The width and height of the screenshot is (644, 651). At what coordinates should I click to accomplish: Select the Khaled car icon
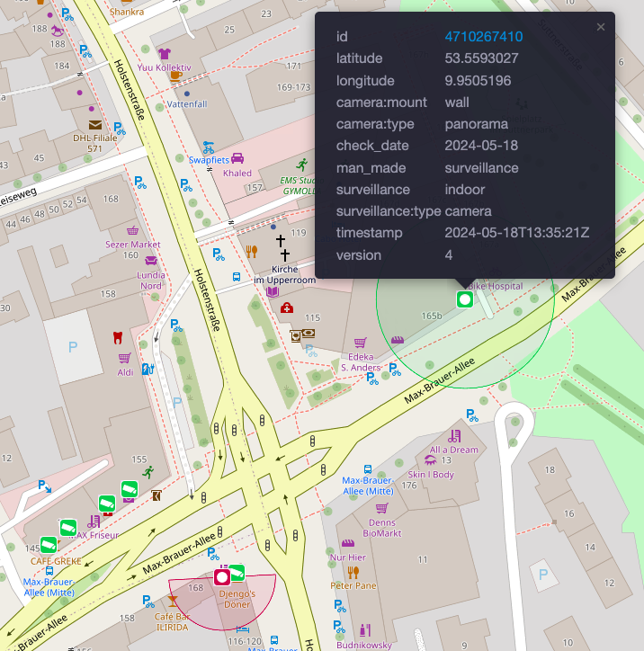click(x=237, y=158)
